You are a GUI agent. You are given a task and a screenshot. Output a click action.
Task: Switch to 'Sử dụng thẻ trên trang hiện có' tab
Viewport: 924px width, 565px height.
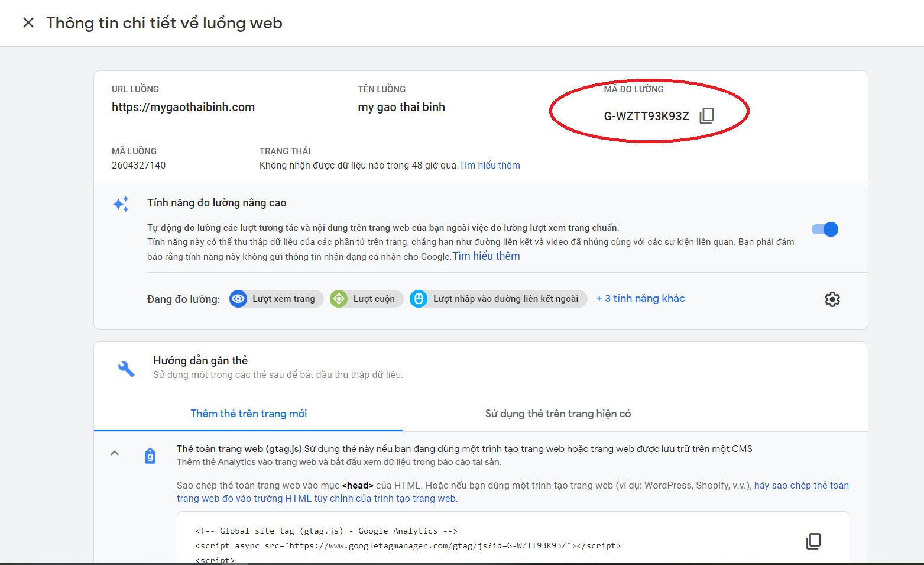coord(558,414)
